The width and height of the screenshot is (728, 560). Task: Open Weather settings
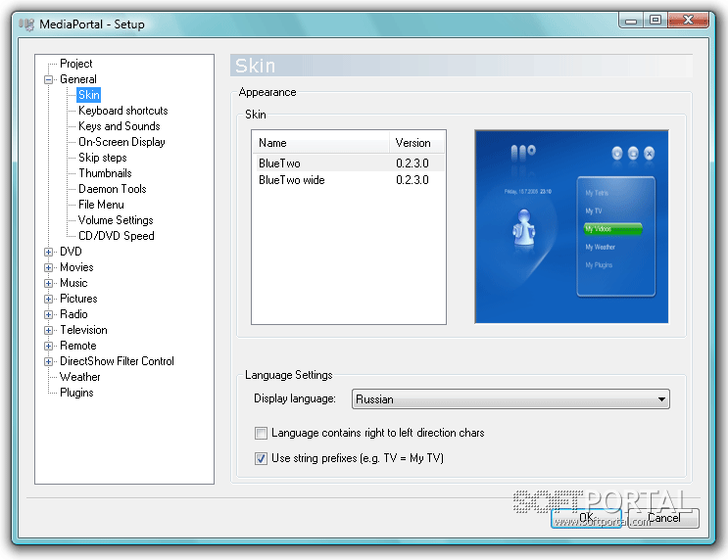coord(80,377)
